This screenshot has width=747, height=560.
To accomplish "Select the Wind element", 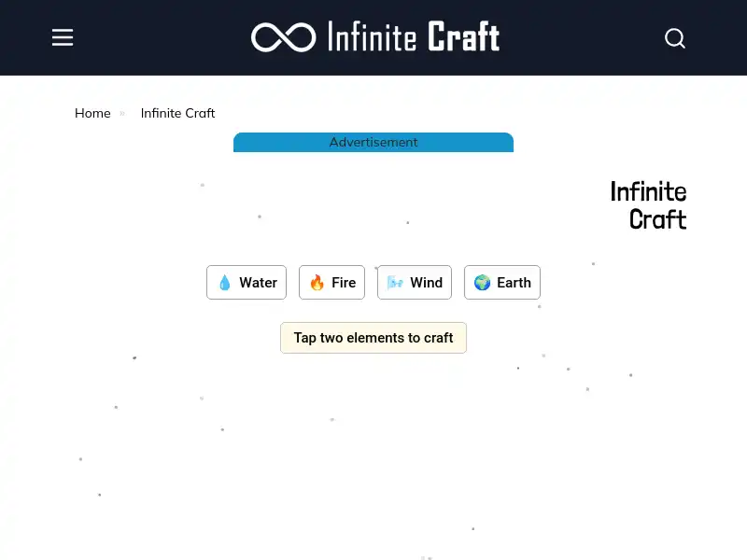I will click(415, 283).
